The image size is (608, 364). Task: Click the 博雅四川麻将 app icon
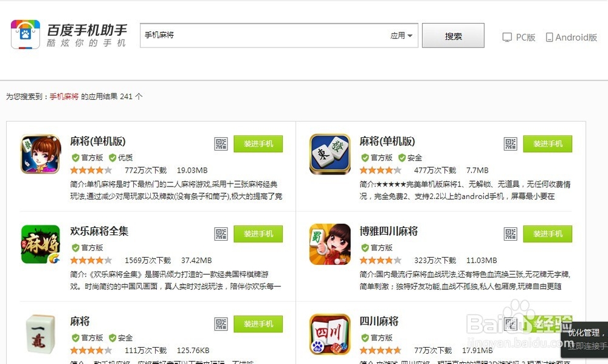tap(330, 244)
